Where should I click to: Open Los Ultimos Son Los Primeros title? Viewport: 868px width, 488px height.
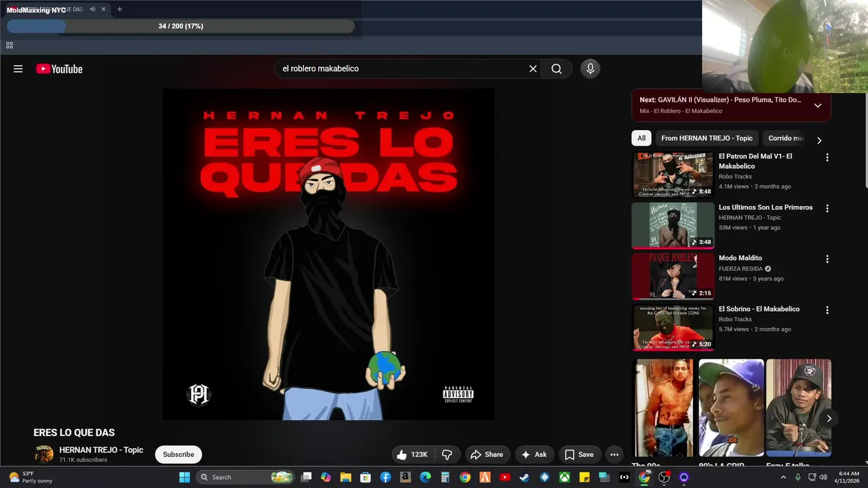(766, 207)
